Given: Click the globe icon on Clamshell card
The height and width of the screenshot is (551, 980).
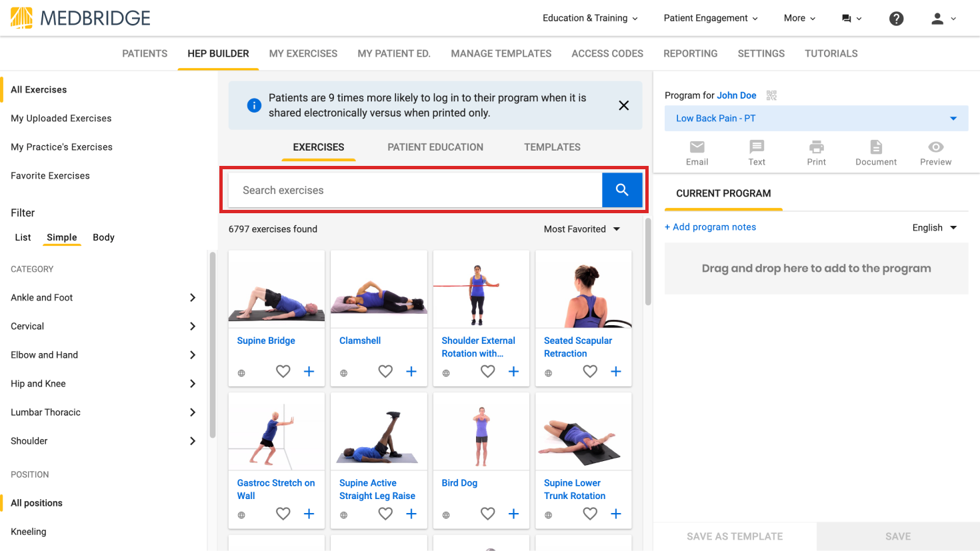Looking at the screenshot, I should [x=344, y=373].
